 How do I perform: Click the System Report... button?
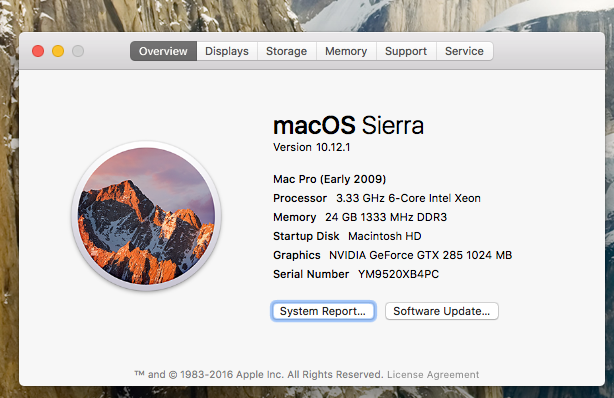[323, 311]
